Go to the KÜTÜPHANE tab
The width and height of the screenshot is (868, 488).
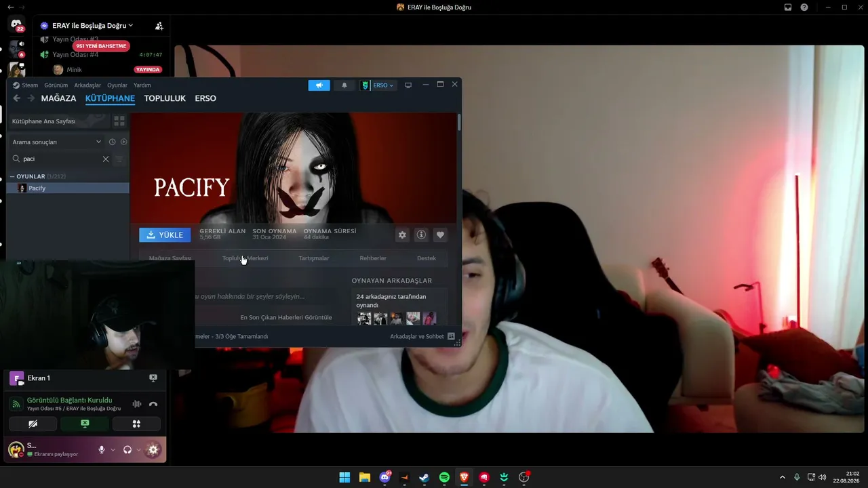tap(110, 98)
